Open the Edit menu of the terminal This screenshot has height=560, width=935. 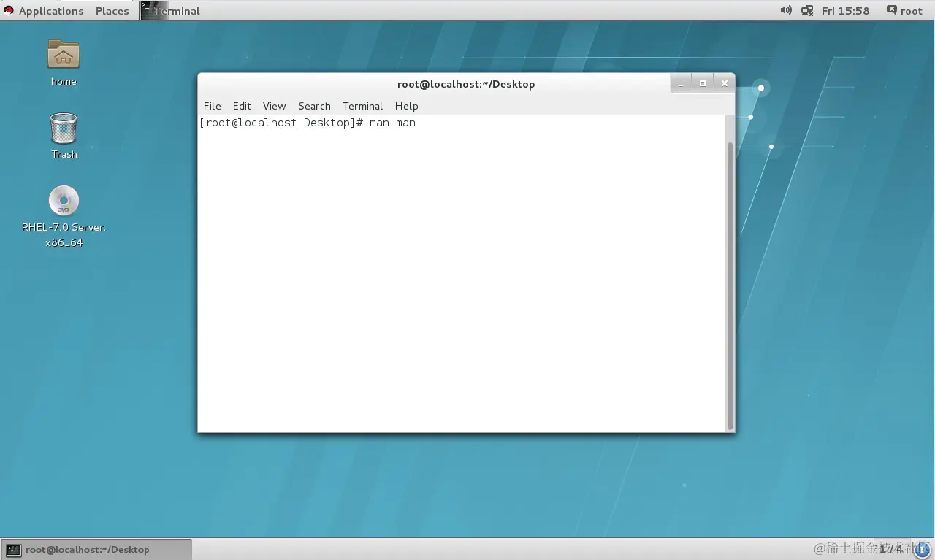[242, 106]
